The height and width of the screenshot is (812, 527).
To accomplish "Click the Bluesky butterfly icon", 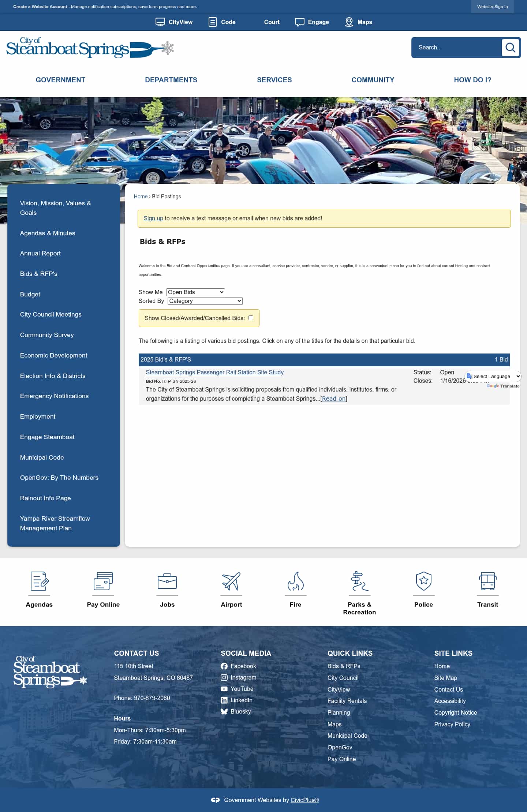I will tap(224, 712).
